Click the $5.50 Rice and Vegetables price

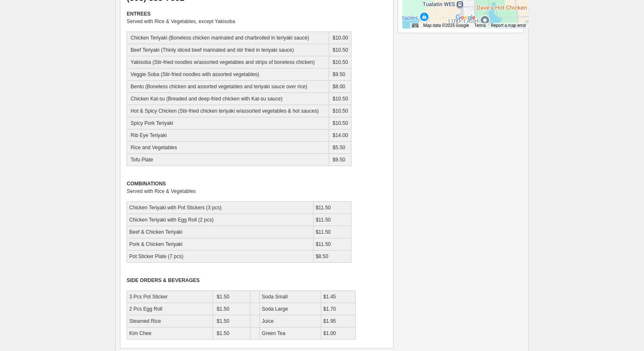[339, 148]
